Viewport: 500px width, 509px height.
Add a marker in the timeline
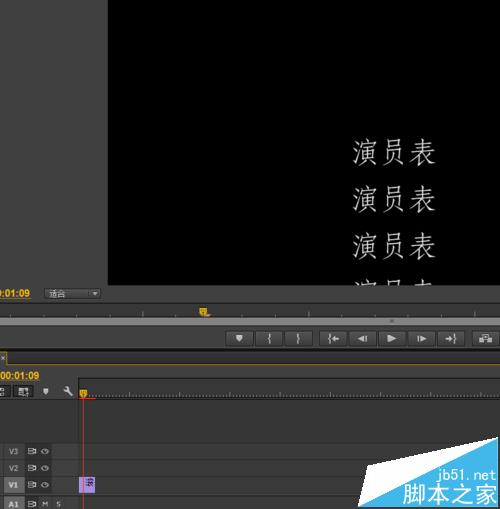(46, 391)
